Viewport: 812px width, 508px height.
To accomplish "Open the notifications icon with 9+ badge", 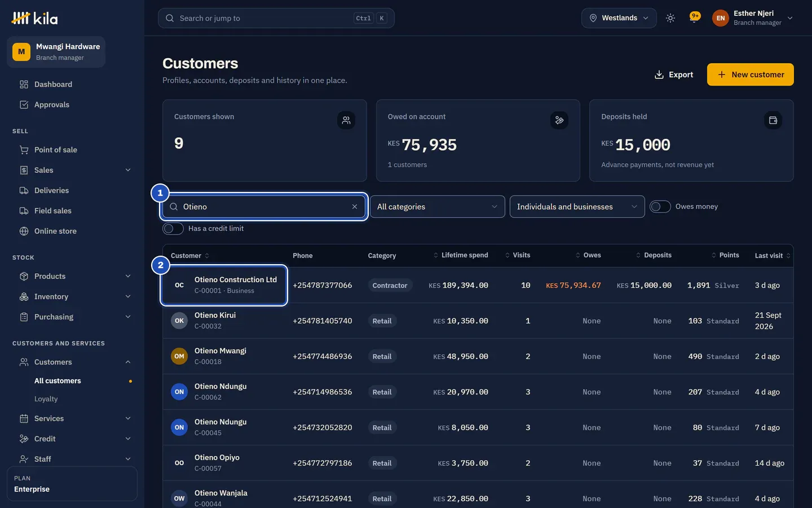I will [695, 17].
